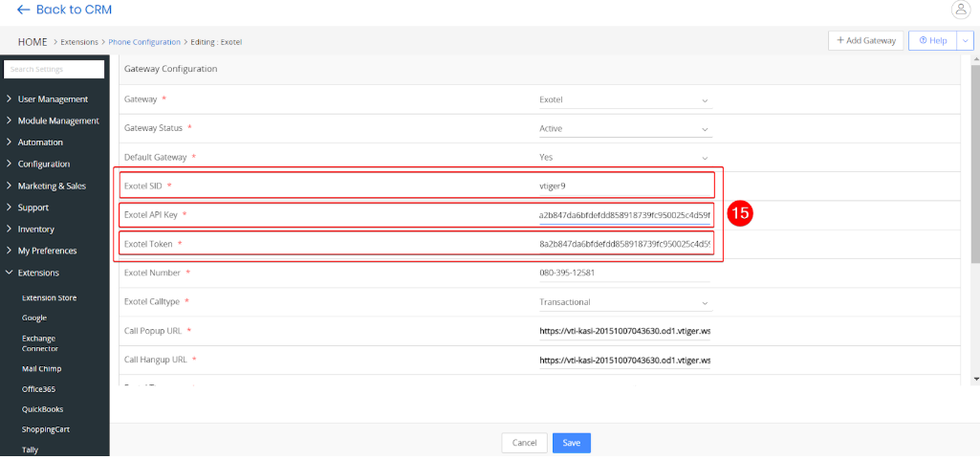
Task: Open Default Gateway dropdown showing Yes
Action: (x=625, y=158)
